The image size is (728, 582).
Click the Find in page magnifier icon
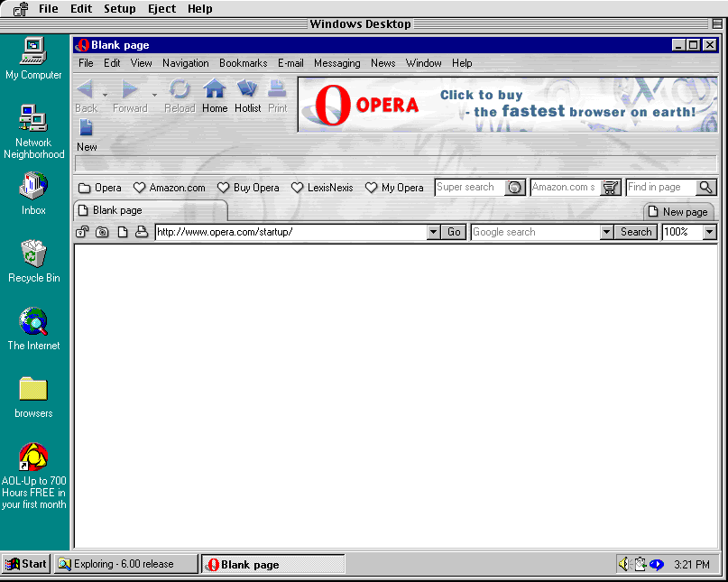705,187
